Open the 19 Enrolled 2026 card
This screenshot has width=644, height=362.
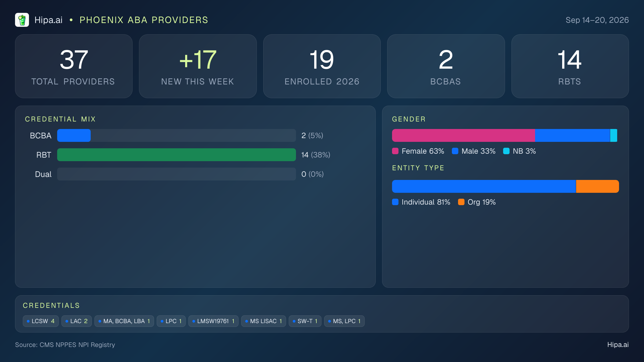pyautogui.click(x=322, y=66)
